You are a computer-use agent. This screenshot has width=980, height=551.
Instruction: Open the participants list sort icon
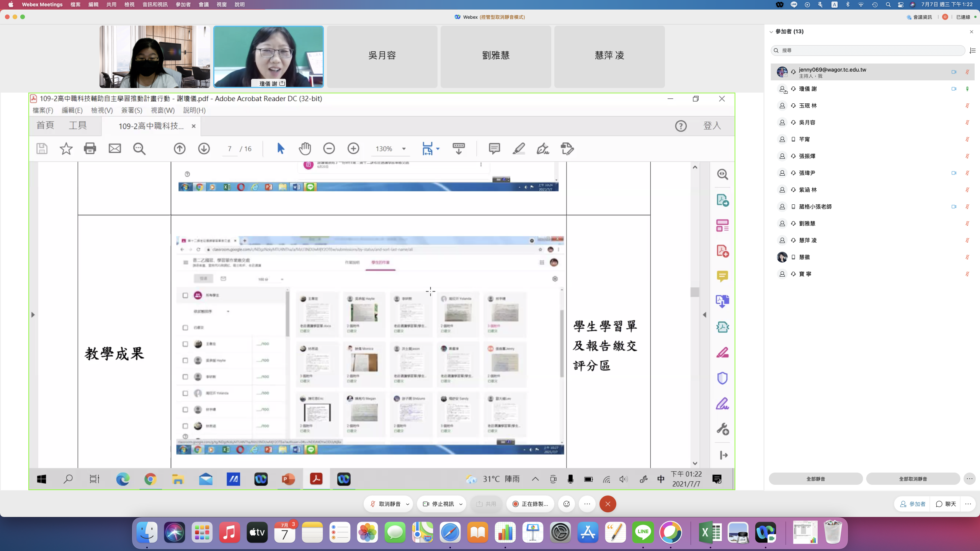tap(972, 51)
